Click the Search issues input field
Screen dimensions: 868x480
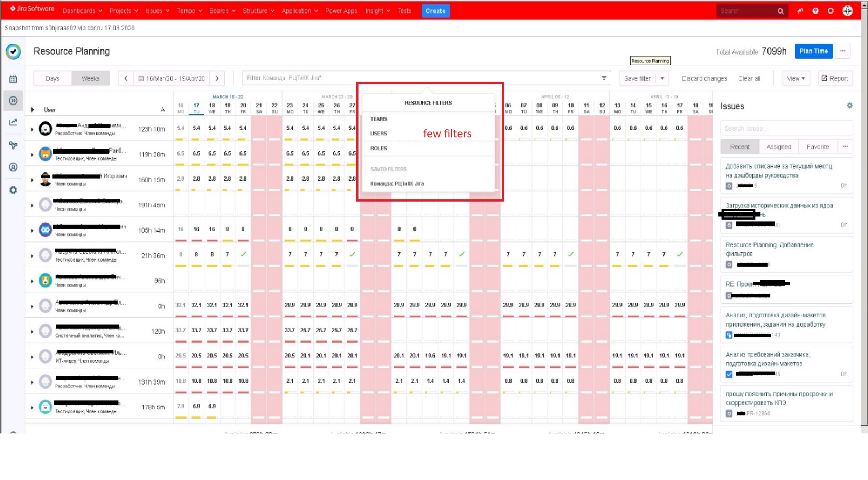[x=786, y=128]
